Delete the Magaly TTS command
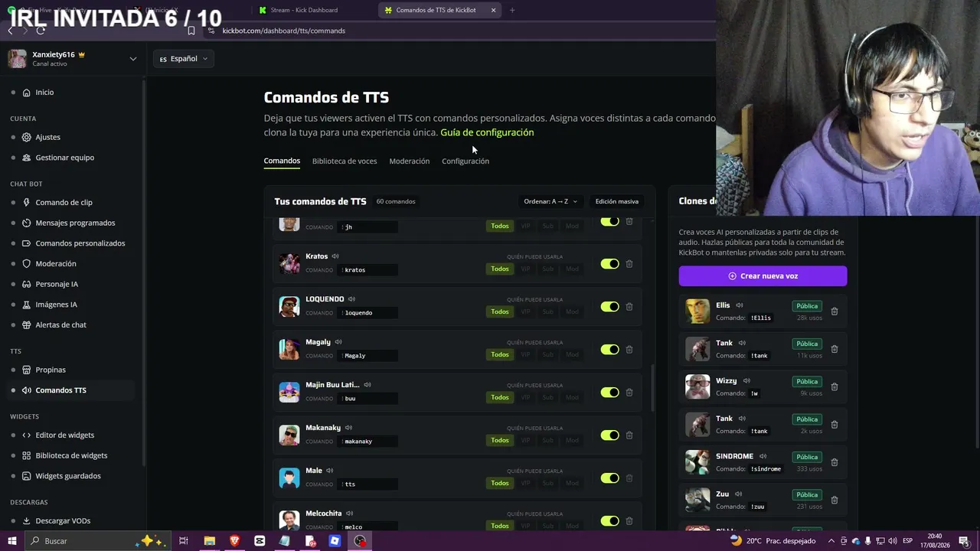The image size is (980, 551). pos(629,350)
